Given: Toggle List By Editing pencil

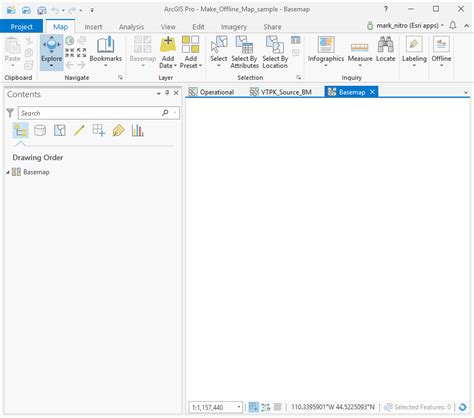Looking at the screenshot, I should pyautogui.click(x=79, y=131).
